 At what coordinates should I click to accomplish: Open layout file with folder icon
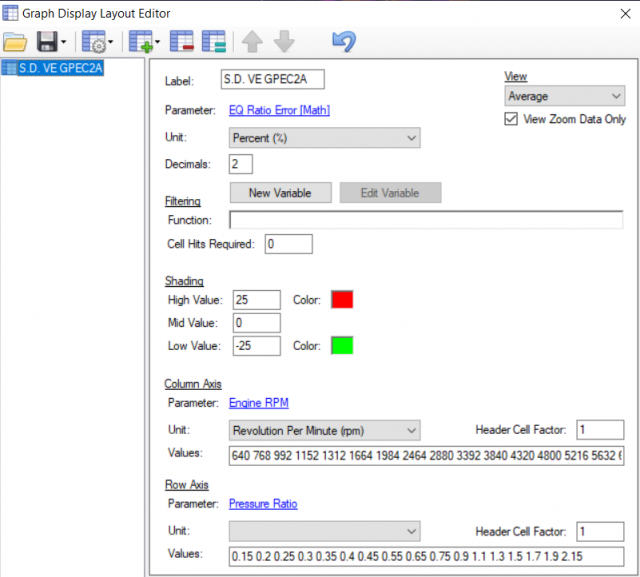pyautogui.click(x=15, y=42)
